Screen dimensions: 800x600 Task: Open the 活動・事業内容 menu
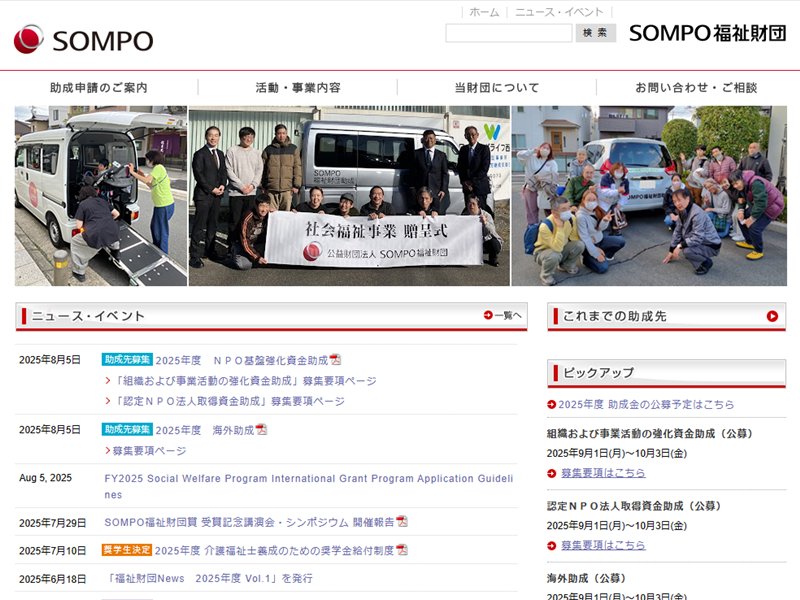click(298, 88)
